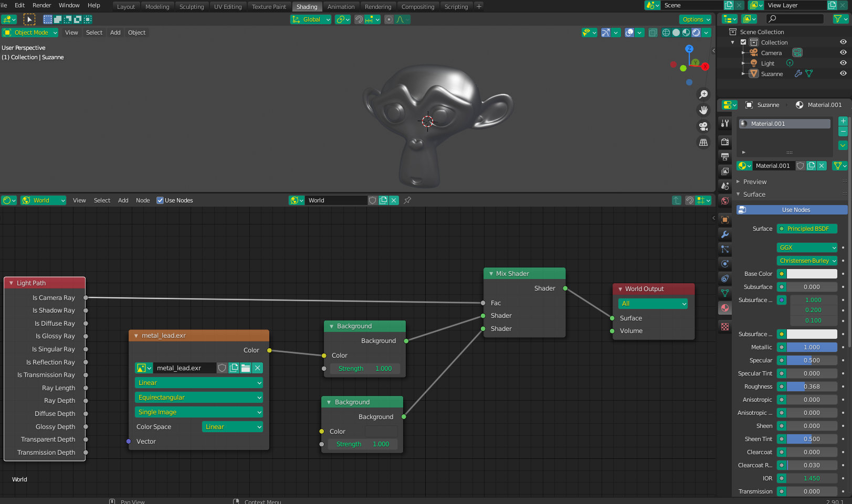Switch viewport to material preview shading
The height and width of the screenshot is (504, 852).
click(x=686, y=33)
